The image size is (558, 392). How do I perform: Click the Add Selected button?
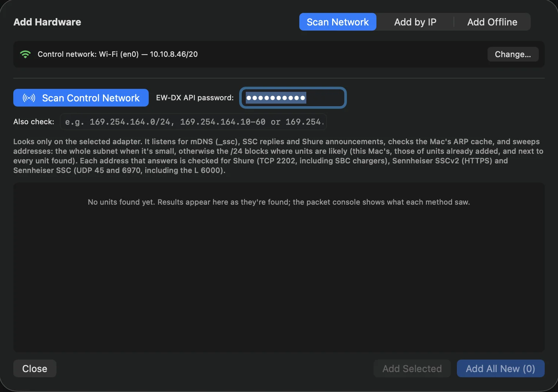pos(412,368)
